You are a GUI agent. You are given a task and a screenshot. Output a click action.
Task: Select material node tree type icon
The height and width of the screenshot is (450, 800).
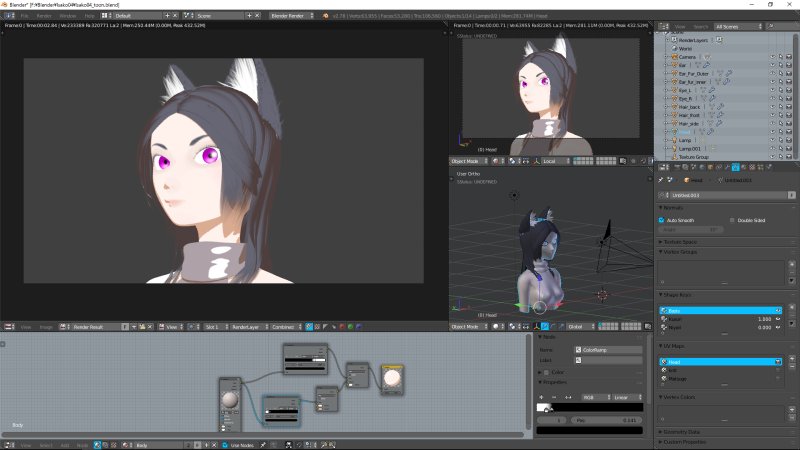click(x=97, y=445)
